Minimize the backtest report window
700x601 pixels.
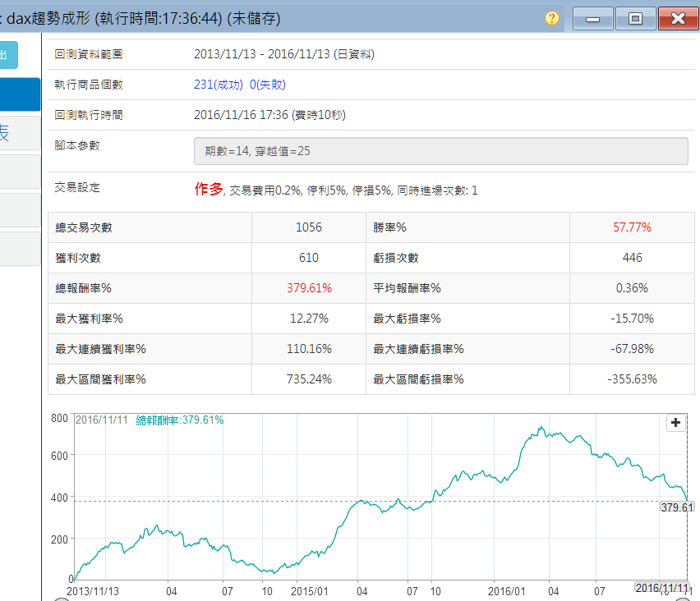[592, 18]
